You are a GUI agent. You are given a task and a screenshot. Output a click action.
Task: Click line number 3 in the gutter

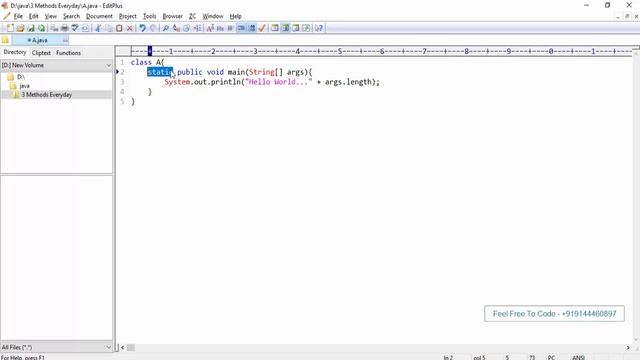[x=122, y=82]
